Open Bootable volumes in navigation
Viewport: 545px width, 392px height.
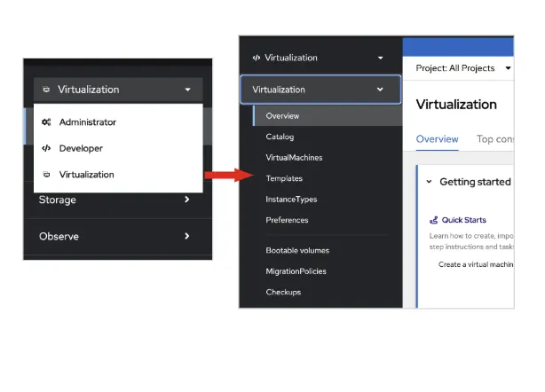(x=297, y=251)
